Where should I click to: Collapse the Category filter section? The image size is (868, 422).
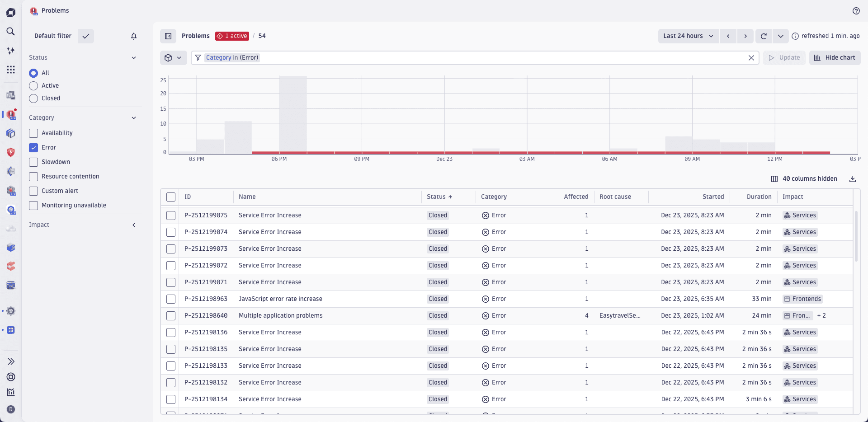coord(134,117)
